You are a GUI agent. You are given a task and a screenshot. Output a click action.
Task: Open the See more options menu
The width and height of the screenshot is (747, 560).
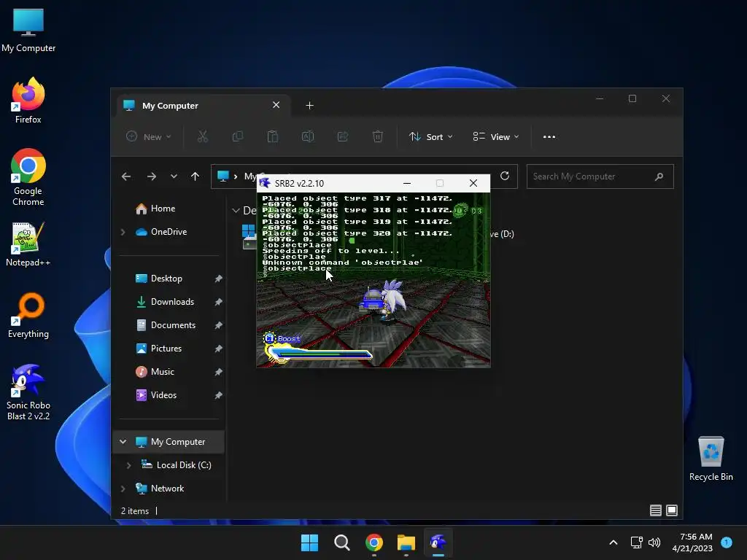point(549,136)
